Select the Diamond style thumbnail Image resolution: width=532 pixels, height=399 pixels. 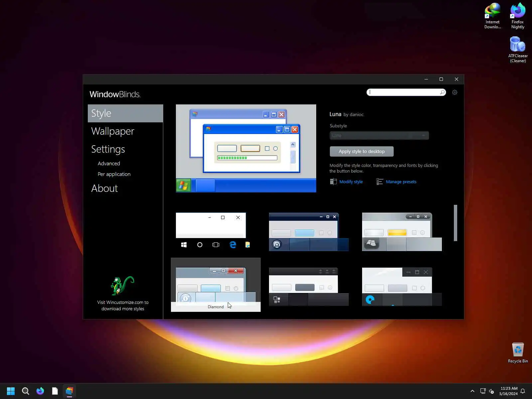point(216,285)
